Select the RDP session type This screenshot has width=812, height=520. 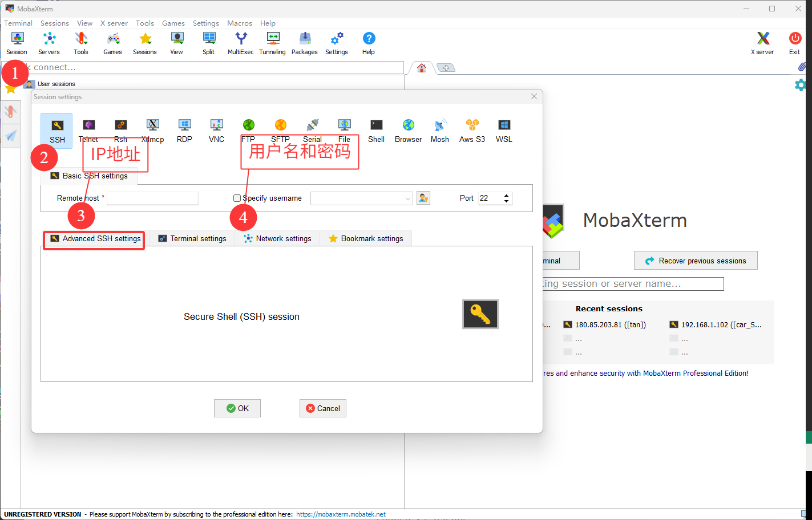pos(184,131)
